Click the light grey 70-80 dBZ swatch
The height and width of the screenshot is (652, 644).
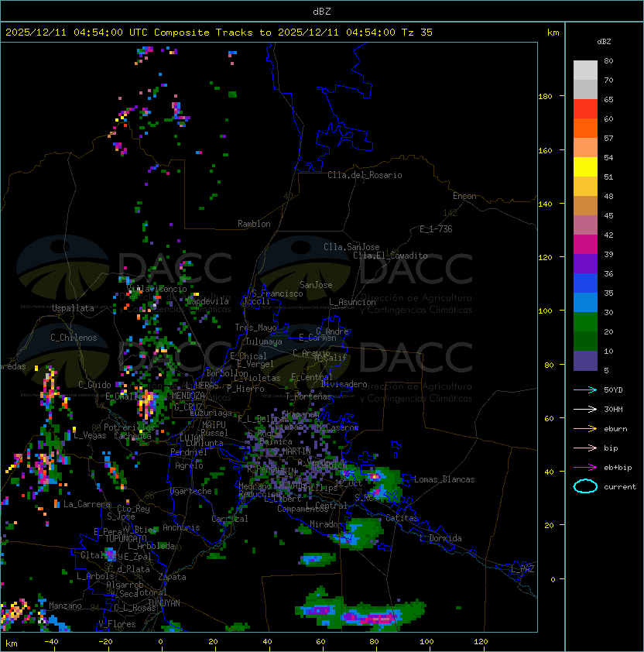pos(585,70)
